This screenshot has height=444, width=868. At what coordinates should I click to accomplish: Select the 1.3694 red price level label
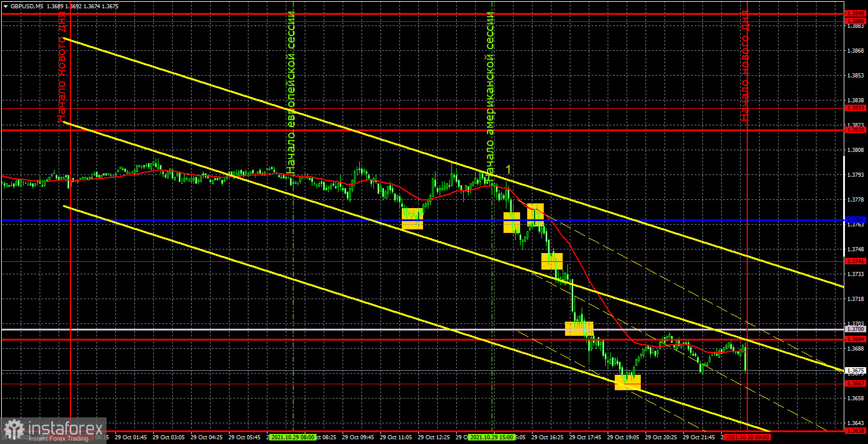856,339
